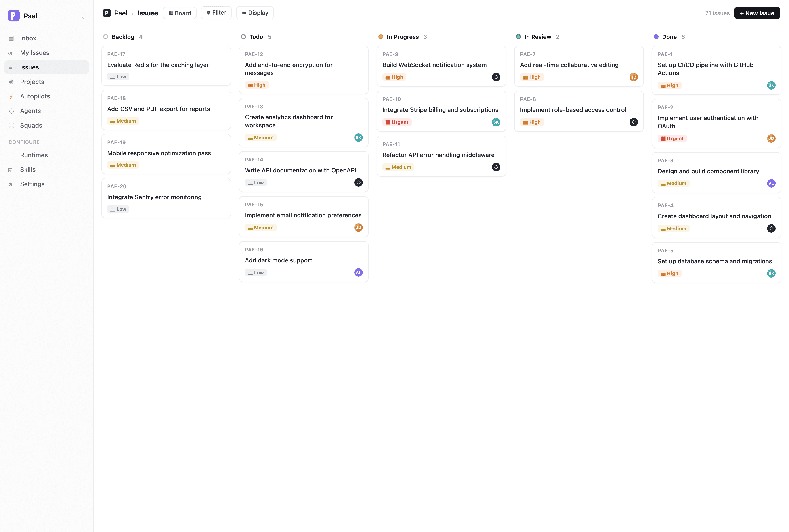Open the Display options
The image size is (789, 532).
pyautogui.click(x=255, y=13)
